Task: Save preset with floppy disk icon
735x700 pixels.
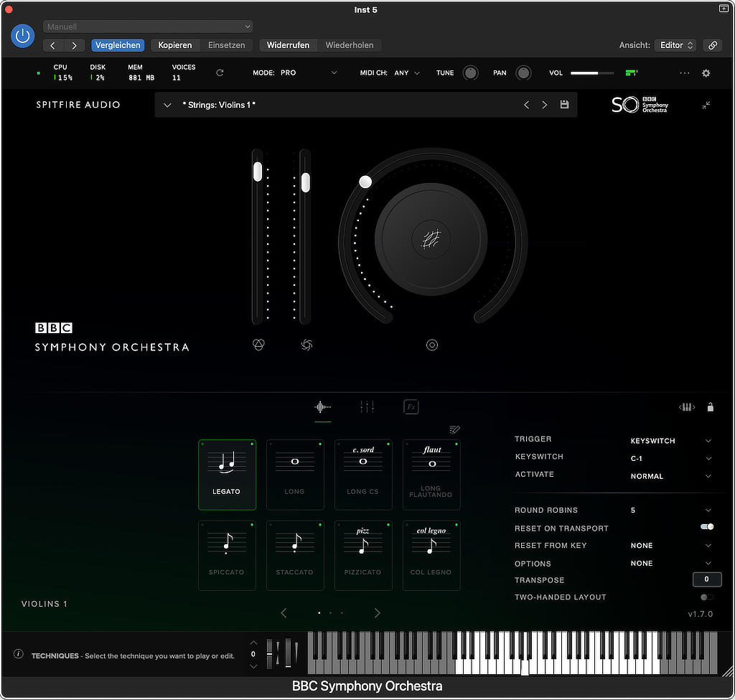Action: pyautogui.click(x=564, y=105)
